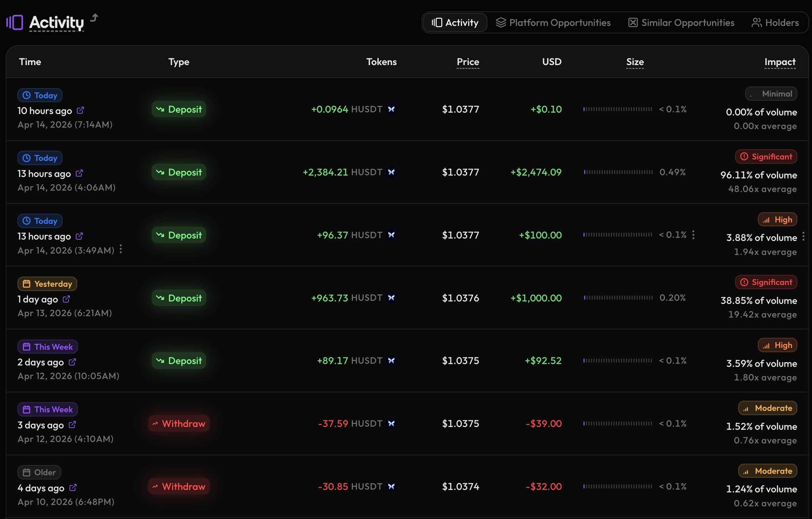
Task: Switch to Platform Opportunities tab
Action: click(x=553, y=23)
